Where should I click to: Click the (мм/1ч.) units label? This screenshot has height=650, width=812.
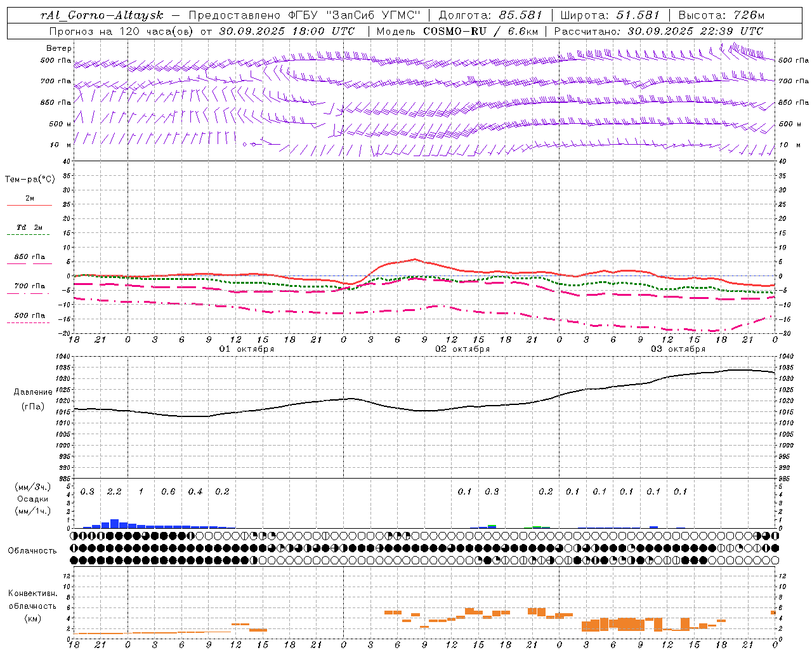(32, 510)
